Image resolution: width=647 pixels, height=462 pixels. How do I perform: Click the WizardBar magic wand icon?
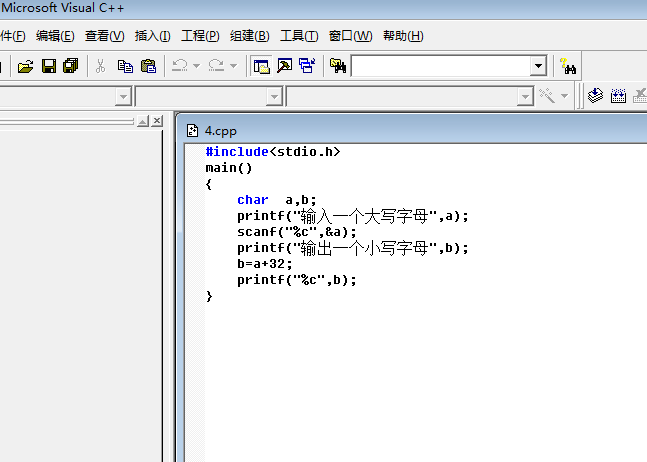point(547,96)
